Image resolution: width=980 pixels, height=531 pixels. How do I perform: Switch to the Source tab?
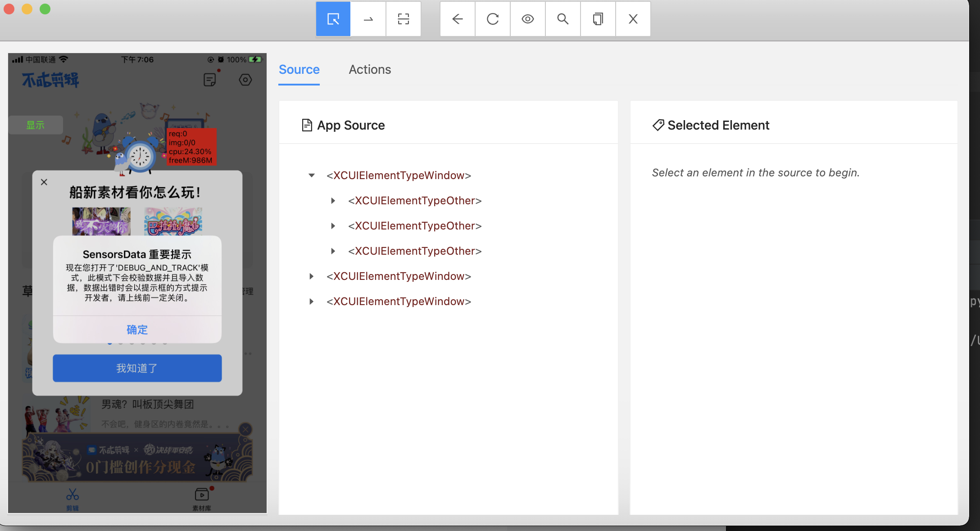tap(299, 69)
